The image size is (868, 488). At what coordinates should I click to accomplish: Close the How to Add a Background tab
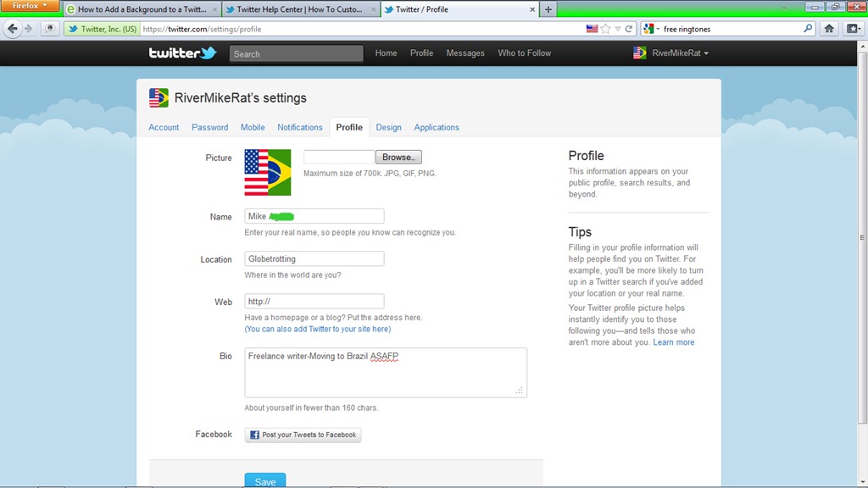(214, 9)
